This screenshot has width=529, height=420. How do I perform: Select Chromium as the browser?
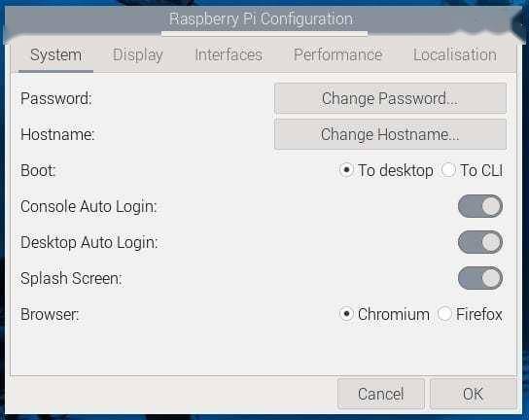coord(384,314)
